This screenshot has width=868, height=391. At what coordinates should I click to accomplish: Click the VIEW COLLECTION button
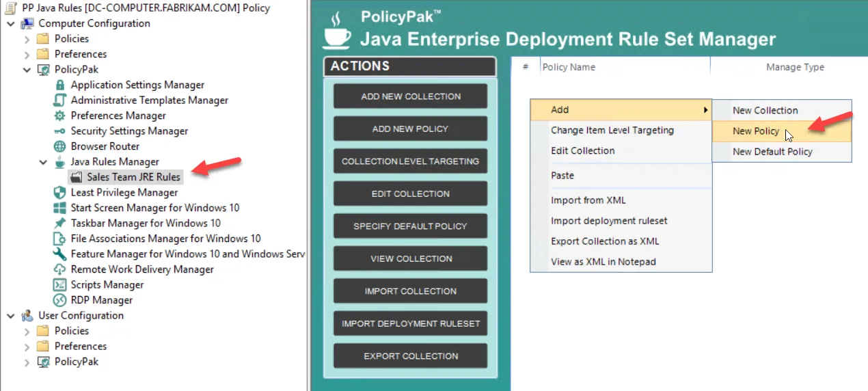point(410,258)
